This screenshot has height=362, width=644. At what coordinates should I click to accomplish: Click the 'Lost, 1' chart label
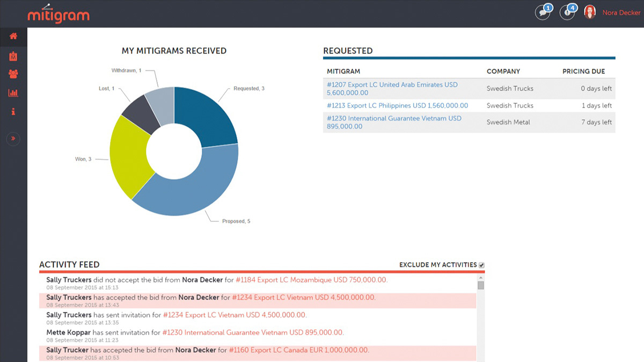coord(107,89)
